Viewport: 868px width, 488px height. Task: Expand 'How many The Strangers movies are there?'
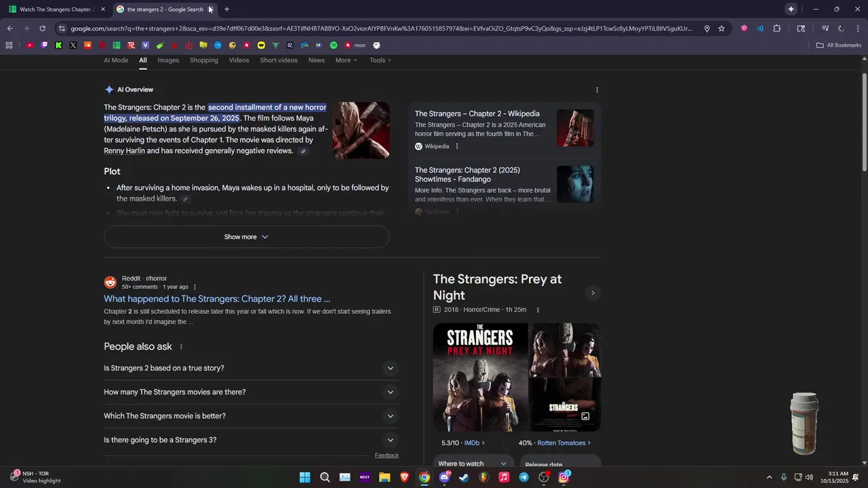pos(251,392)
